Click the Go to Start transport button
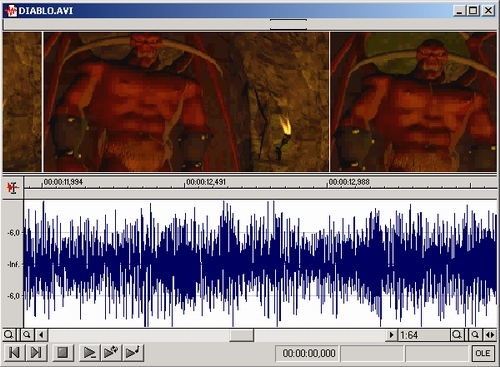The image size is (500, 367). point(14,353)
